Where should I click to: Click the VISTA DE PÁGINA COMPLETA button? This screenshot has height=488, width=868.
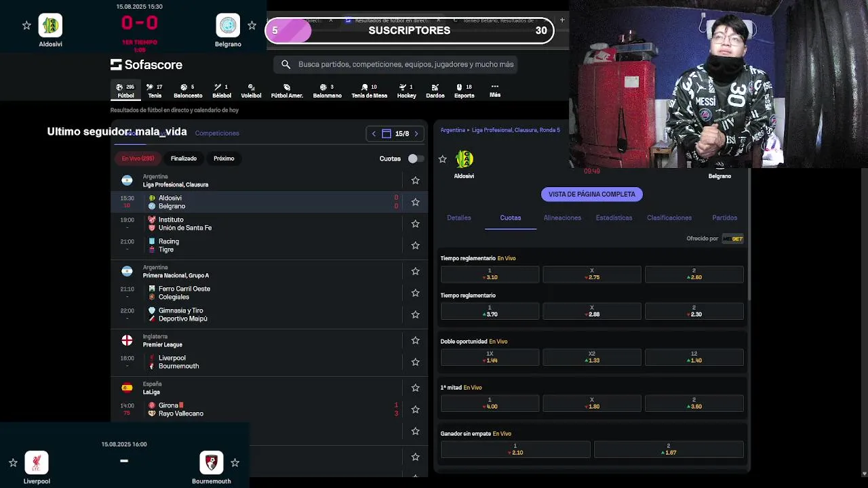tap(592, 195)
